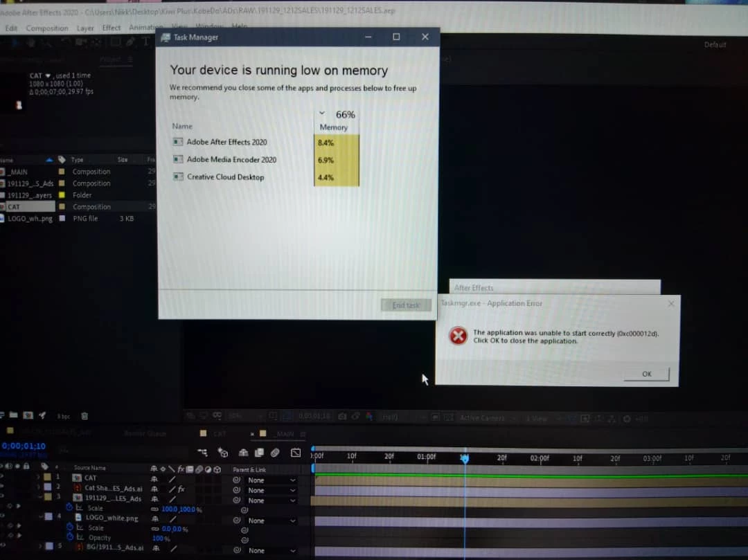Click constrain proportions link of 100.0,100.0 Scale
This screenshot has width=748, height=560.
(154, 509)
